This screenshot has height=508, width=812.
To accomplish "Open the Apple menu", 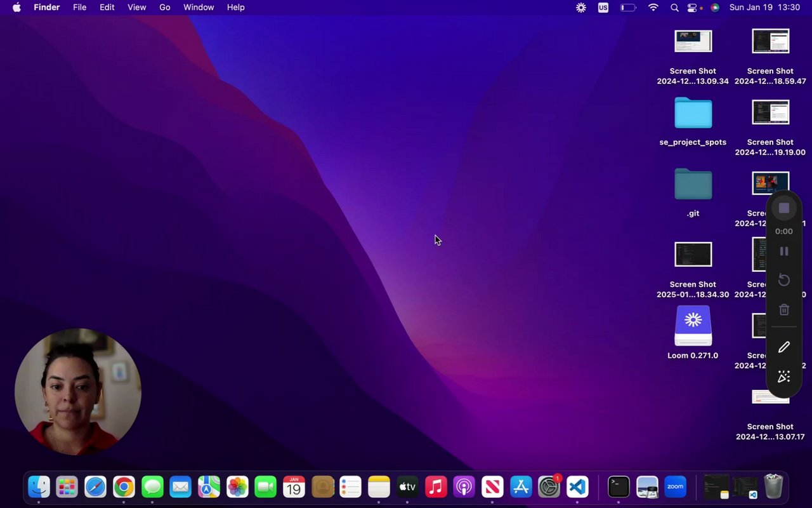I will point(16,8).
